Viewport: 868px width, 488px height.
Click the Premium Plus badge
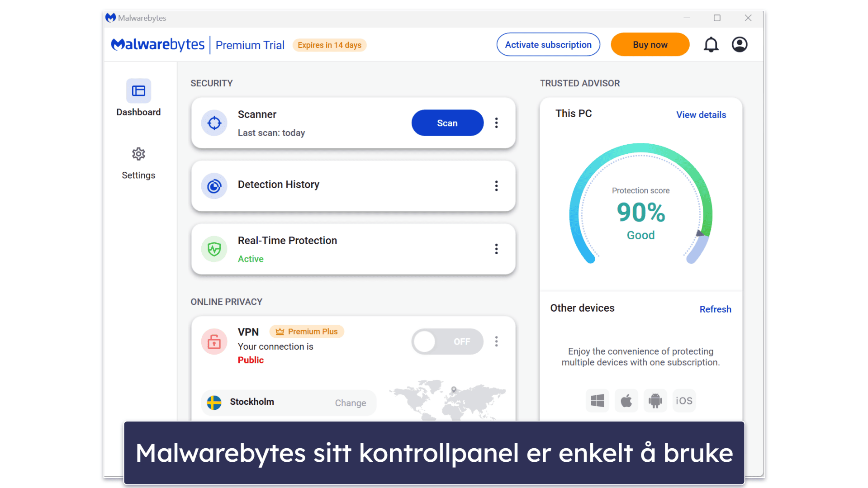coord(307,332)
